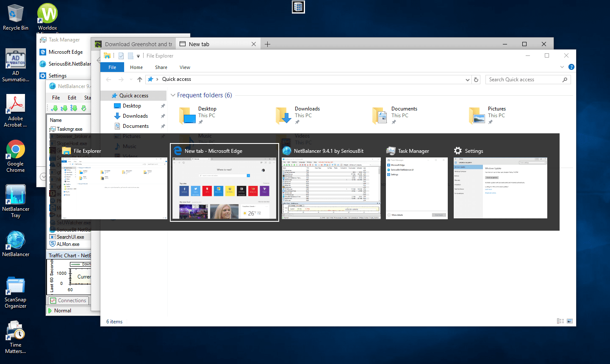Screen dimensions: 610x364
Task: Go back in File Explorer
Action: (x=108, y=80)
